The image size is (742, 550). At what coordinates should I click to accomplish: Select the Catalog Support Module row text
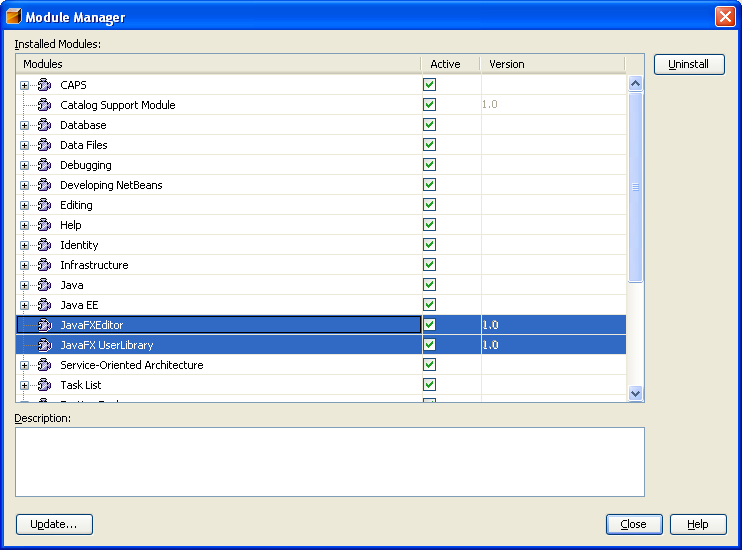(118, 105)
